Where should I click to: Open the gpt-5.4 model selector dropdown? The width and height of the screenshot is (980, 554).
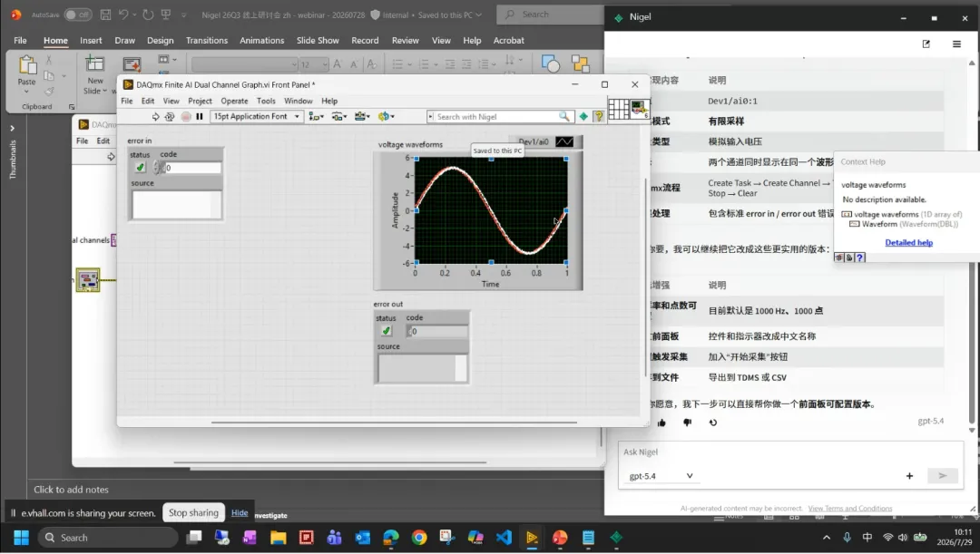tap(661, 476)
